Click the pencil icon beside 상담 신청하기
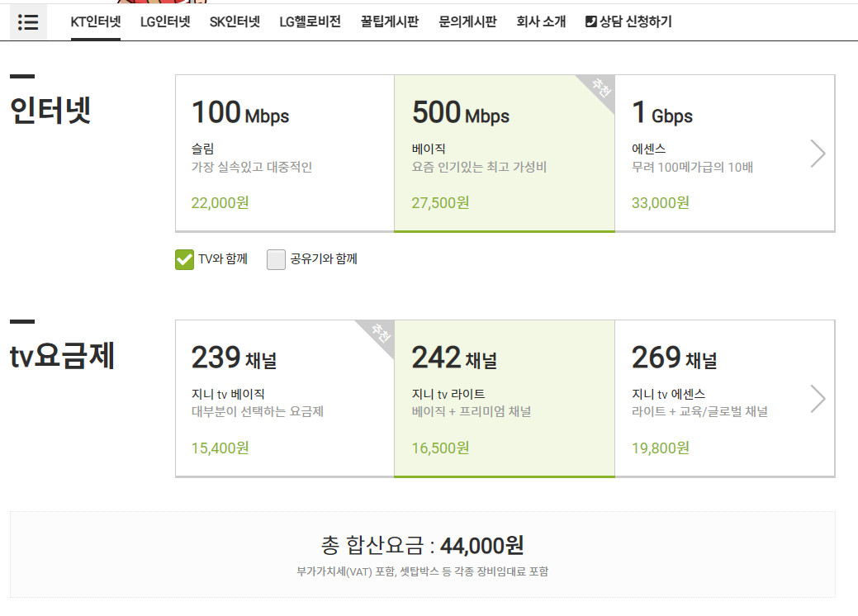This screenshot has height=616, width=858. click(591, 22)
